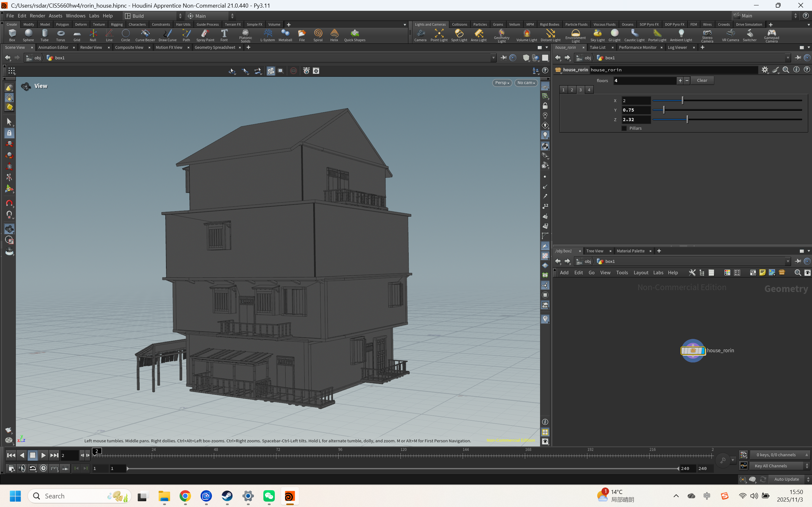
Task: Select floor tab 3
Action: click(580, 90)
